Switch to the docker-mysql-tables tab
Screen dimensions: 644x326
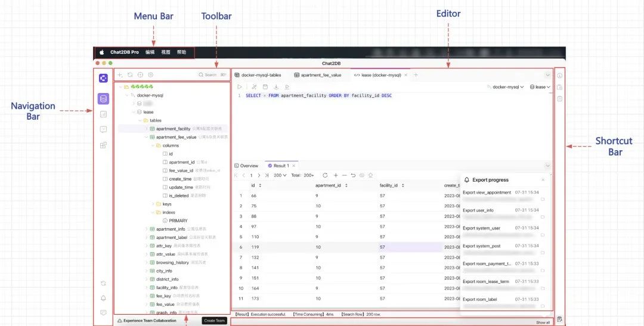[258, 75]
